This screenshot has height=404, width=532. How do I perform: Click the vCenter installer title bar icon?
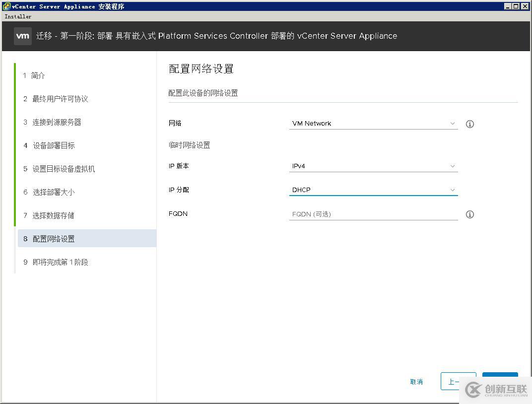[6, 6]
